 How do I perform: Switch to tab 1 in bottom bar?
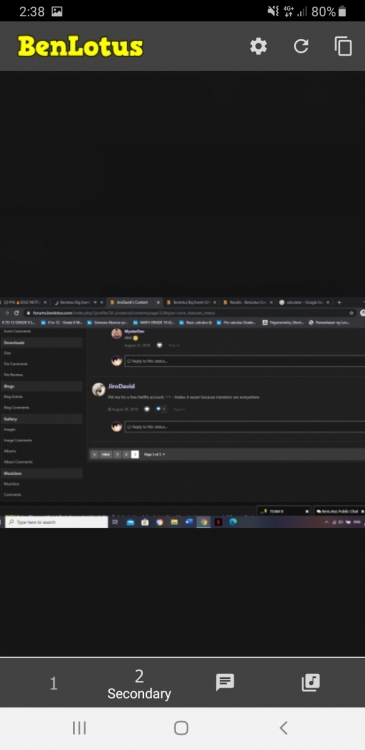[x=54, y=684]
